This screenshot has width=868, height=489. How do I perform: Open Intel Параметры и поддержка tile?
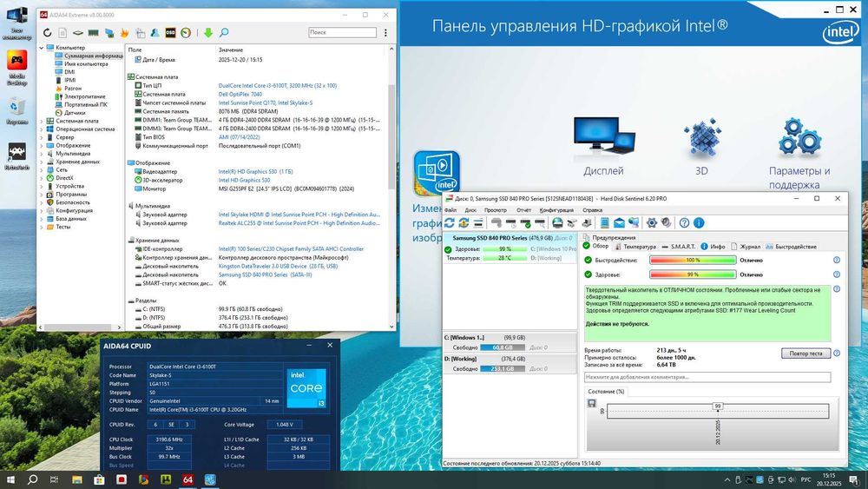coord(799,154)
